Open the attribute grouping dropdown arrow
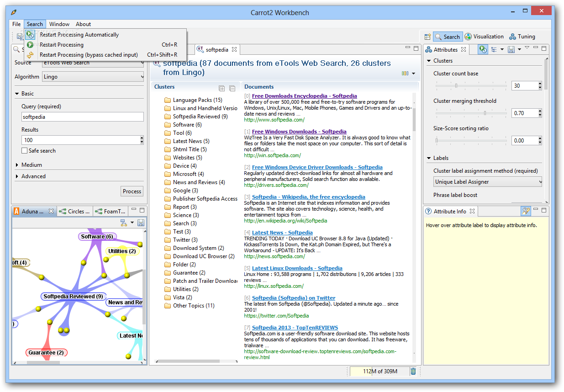 pos(502,49)
